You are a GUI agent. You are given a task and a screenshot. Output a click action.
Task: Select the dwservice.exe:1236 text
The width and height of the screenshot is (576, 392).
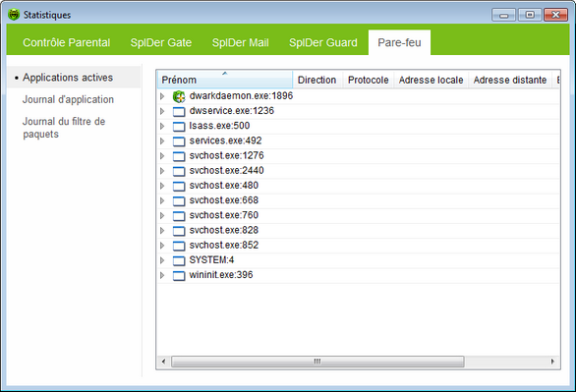click(x=231, y=111)
